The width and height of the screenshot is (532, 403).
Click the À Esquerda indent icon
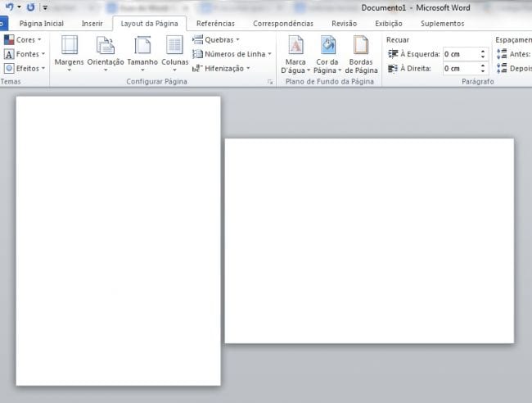pos(393,53)
